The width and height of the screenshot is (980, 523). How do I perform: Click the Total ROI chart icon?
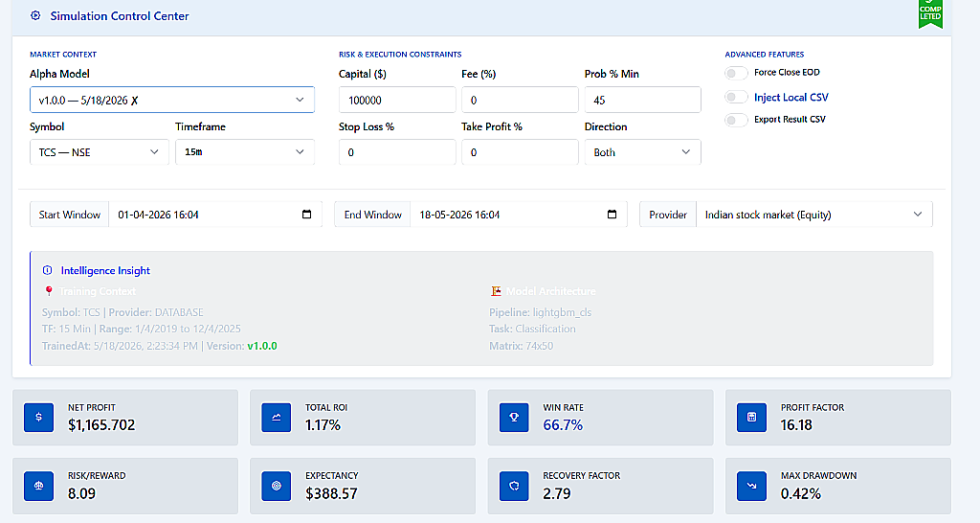point(277,418)
